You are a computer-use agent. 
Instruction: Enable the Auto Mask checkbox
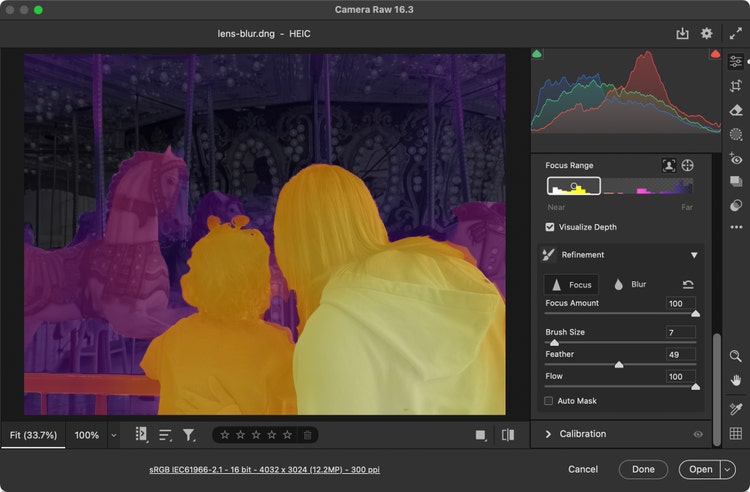548,401
